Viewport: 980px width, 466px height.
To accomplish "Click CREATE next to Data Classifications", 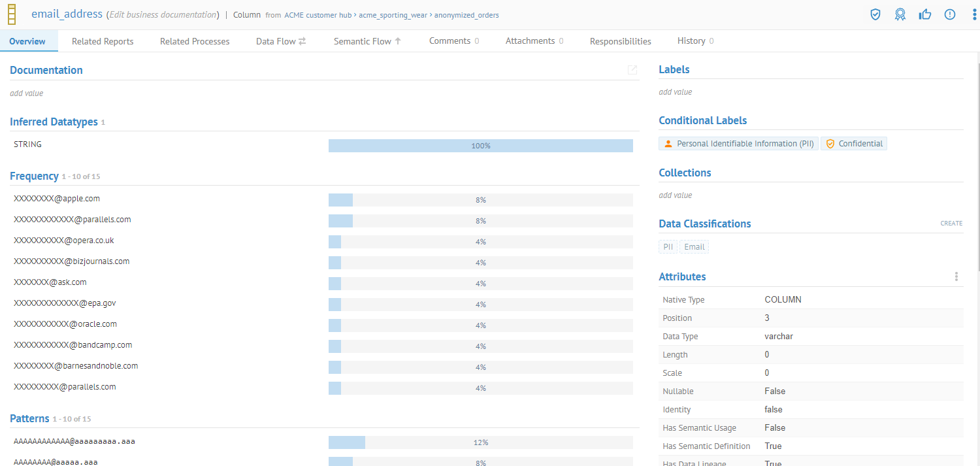I will click(951, 224).
